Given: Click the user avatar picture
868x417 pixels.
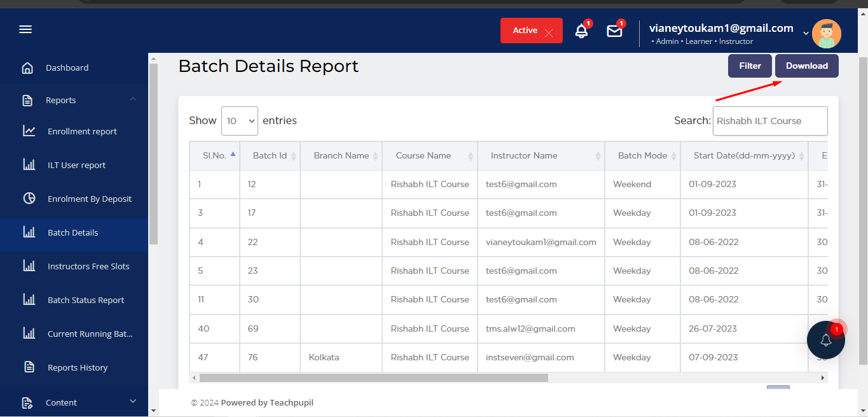Looking at the screenshot, I should pos(826,34).
